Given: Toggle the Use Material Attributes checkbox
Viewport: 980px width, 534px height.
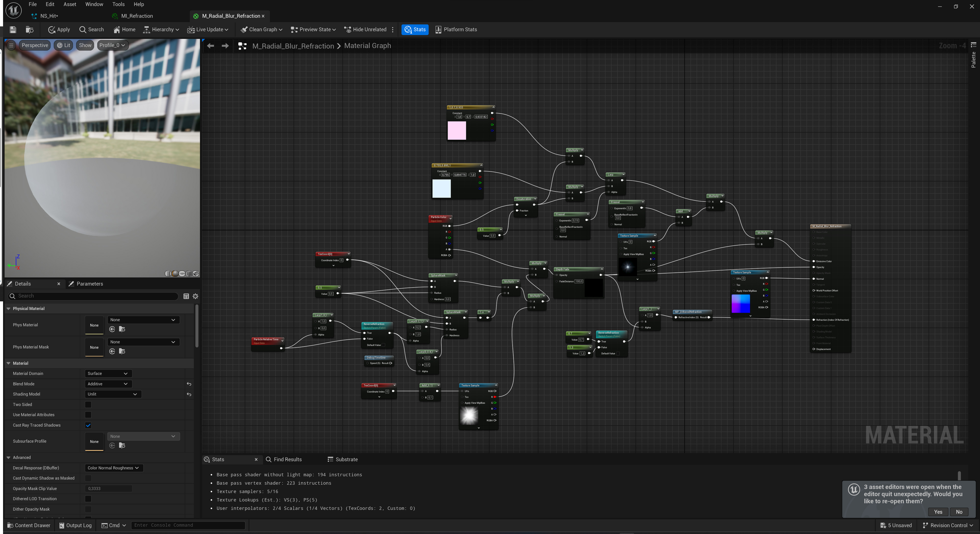Looking at the screenshot, I should point(88,415).
